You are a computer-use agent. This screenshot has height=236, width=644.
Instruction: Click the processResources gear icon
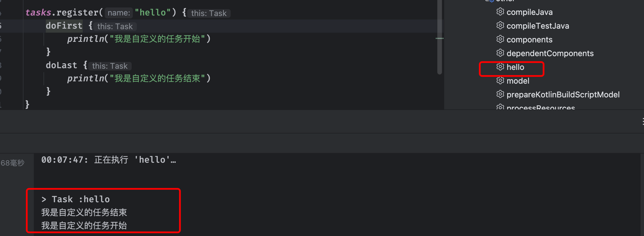click(500, 107)
